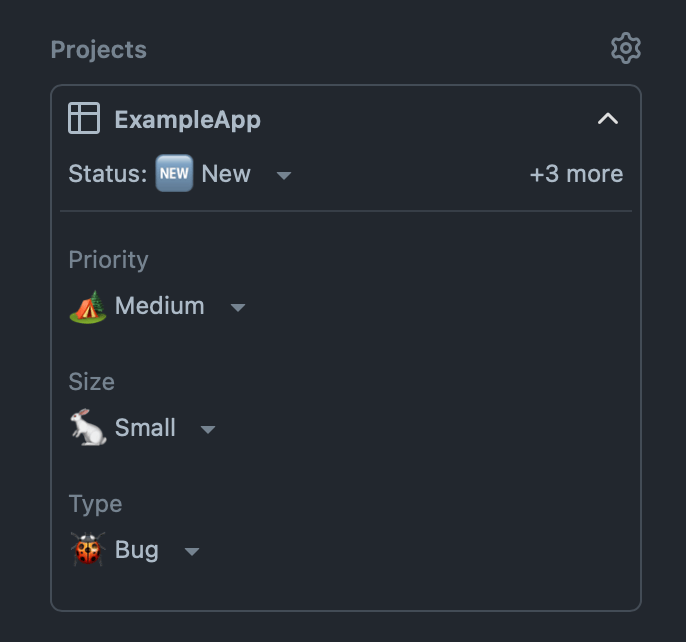Click the Priority field label
The image size is (686, 642).
point(108,260)
